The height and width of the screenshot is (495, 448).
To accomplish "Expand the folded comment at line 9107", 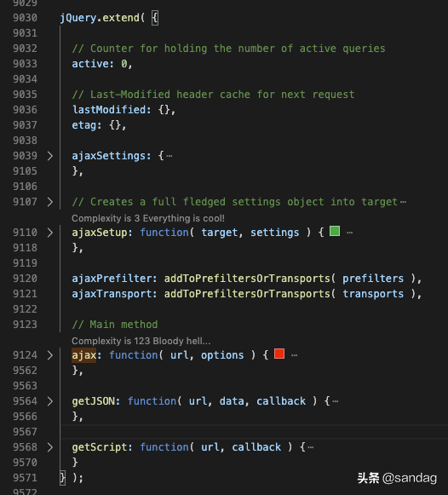I will pos(50,202).
